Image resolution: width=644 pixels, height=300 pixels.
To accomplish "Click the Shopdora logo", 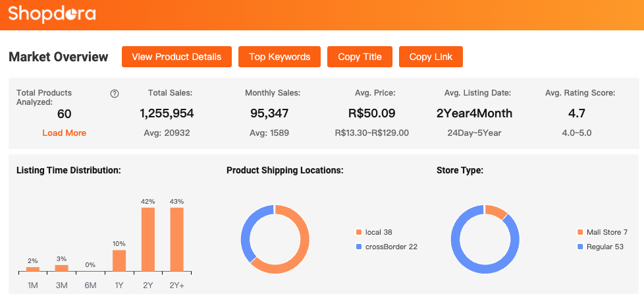I will coord(52,14).
